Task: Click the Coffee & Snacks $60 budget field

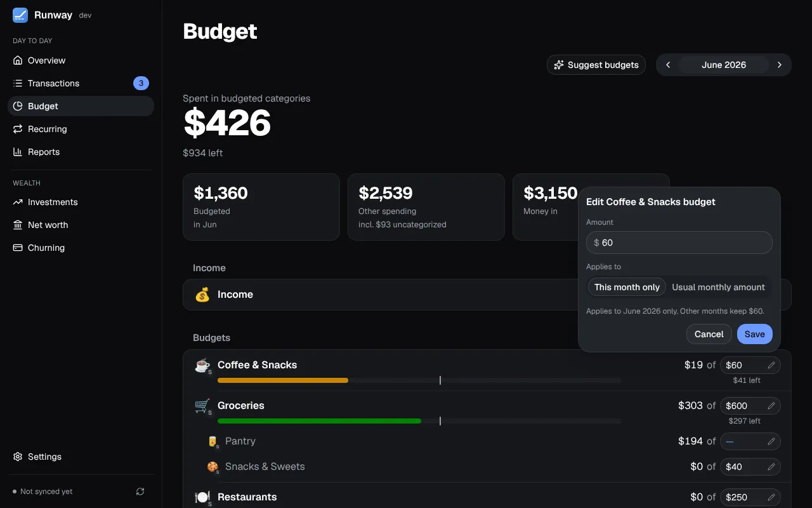Action: (x=750, y=365)
